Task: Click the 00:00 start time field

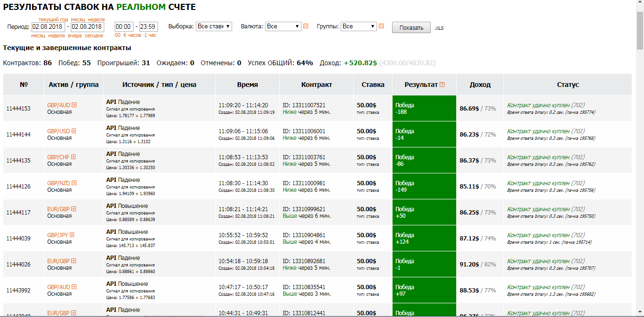Action: pos(124,27)
